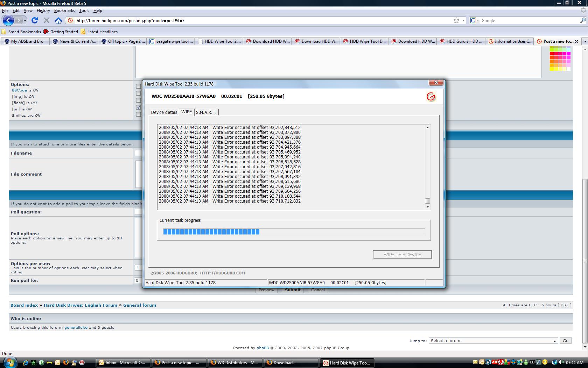This screenshot has height=368, width=588.
Task: Click the URL address bar
Action: (x=263, y=20)
